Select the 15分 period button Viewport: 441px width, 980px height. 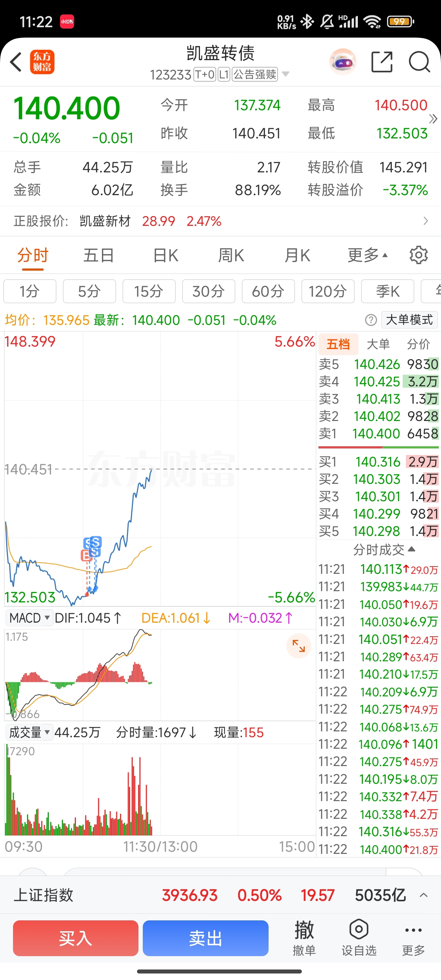149,291
